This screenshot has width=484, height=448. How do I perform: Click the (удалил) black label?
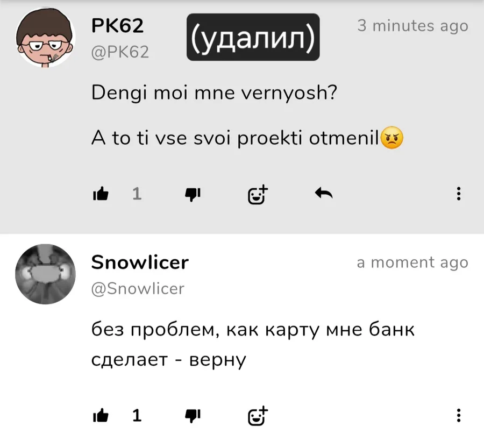coord(253,37)
